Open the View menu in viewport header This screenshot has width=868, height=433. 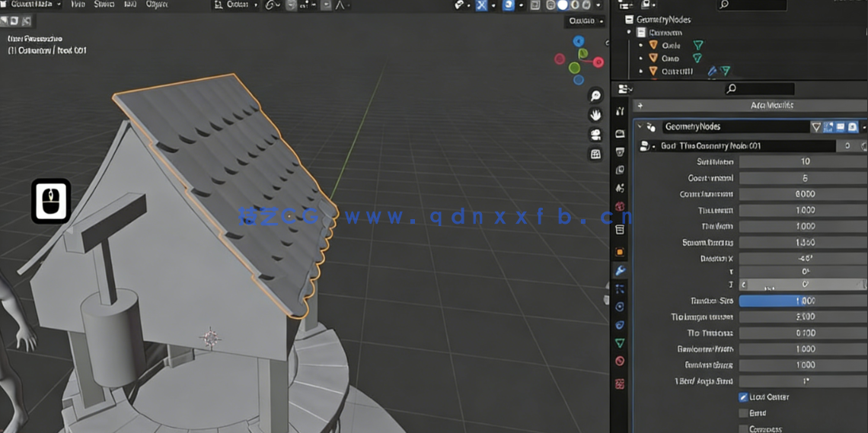pos(78,5)
